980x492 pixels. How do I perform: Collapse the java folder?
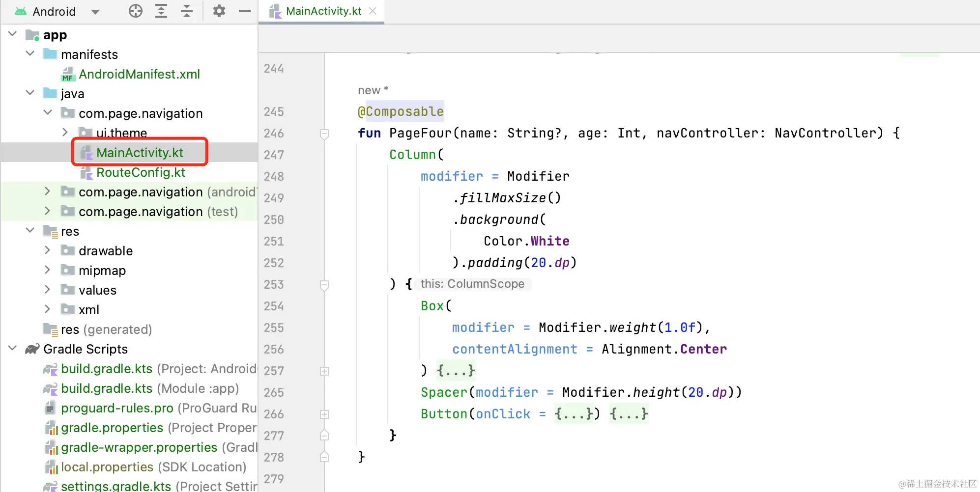(x=30, y=93)
